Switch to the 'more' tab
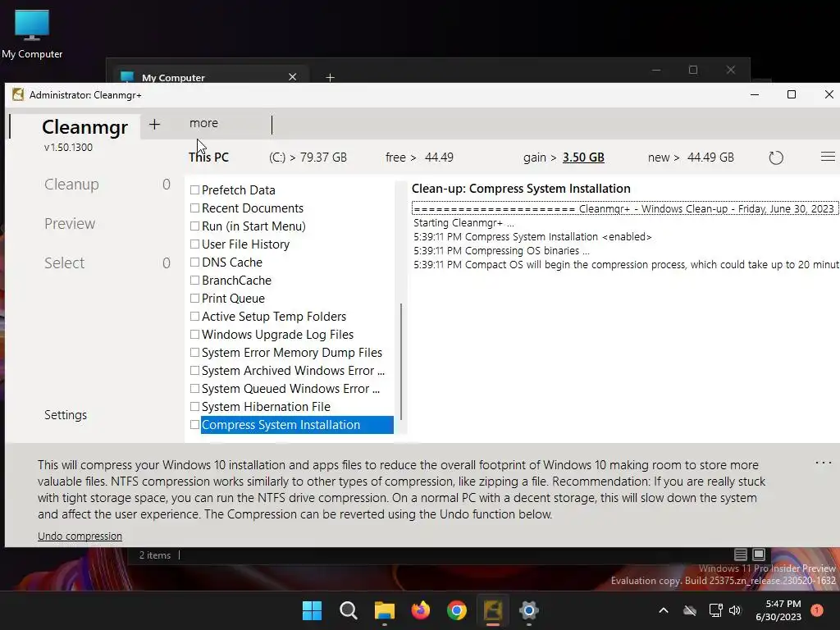Image resolution: width=840 pixels, height=630 pixels. [x=203, y=123]
